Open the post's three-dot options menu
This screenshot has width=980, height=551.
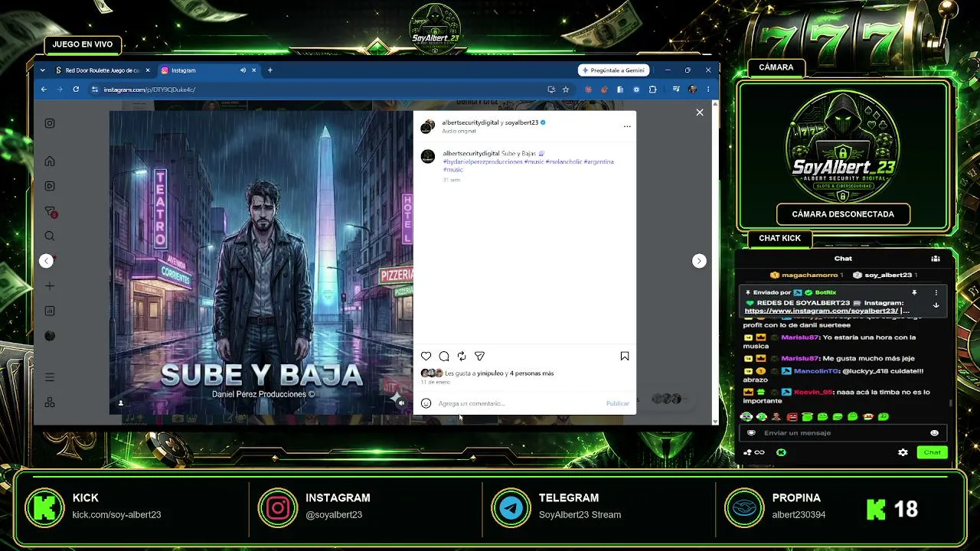click(x=627, y=126)
